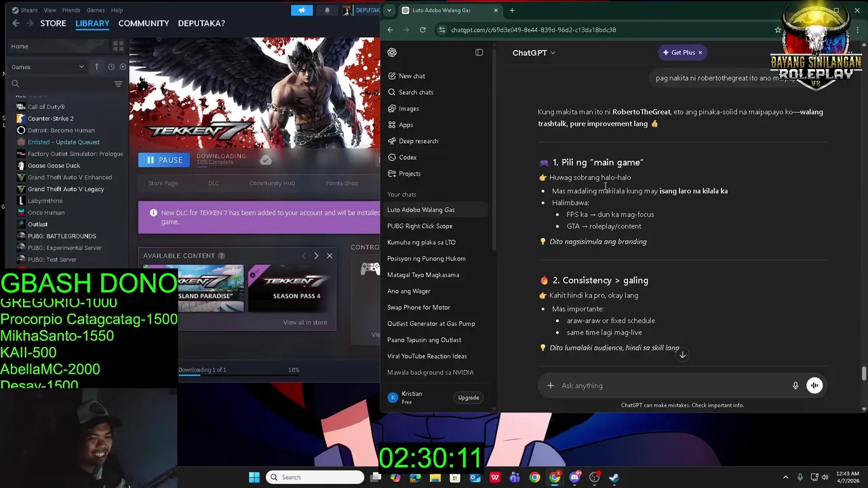Open the View menu in Steam
Image resolution: width=868 pixels, height=488 pixels.
[x=50, y=10]
